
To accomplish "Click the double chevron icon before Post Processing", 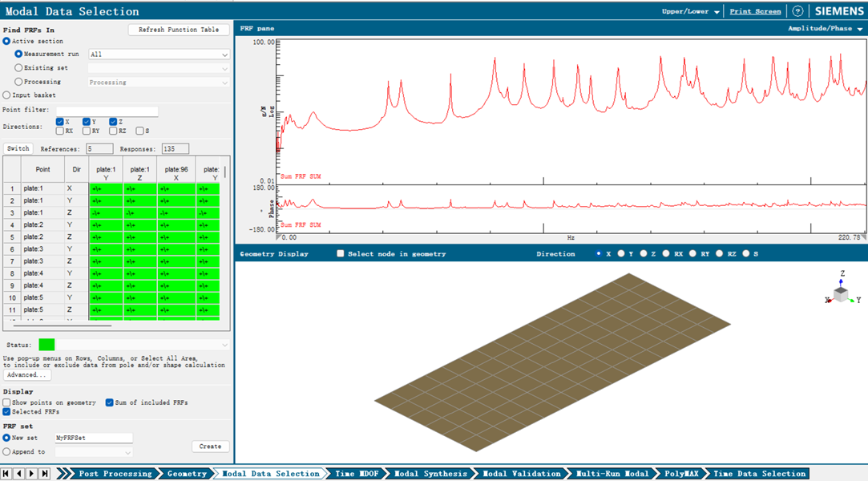I will pos(64,474).
